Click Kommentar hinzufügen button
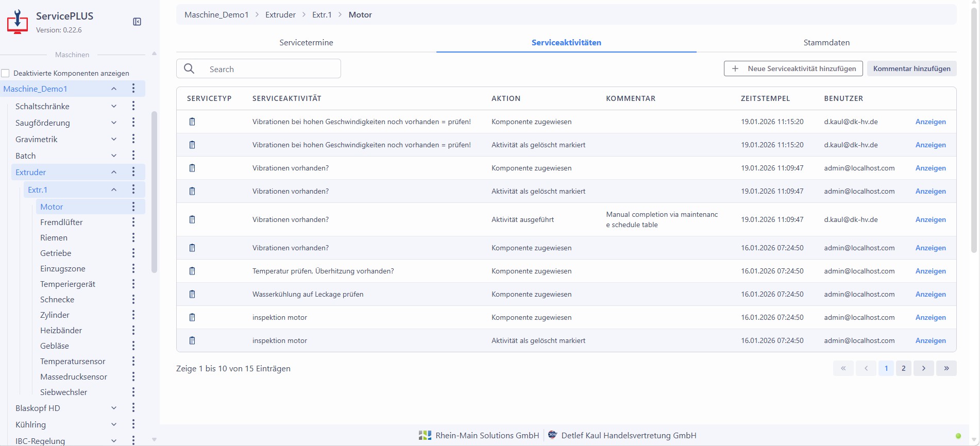 click(911, 68)
